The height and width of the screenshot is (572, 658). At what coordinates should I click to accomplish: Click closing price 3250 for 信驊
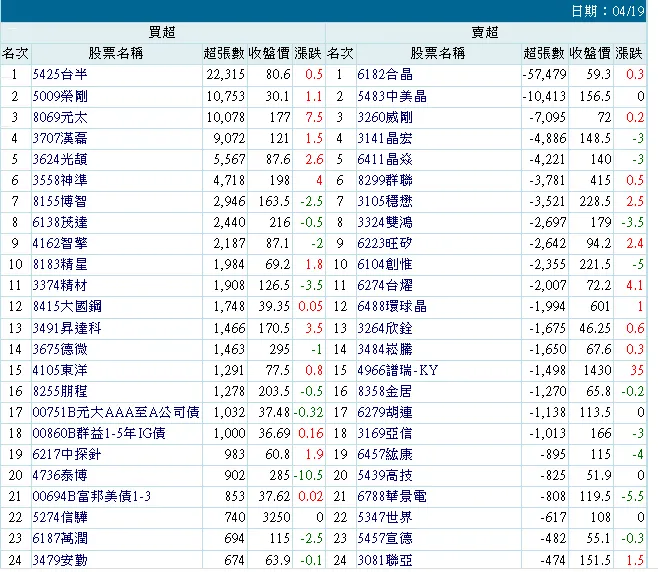[x=276, y=517]
